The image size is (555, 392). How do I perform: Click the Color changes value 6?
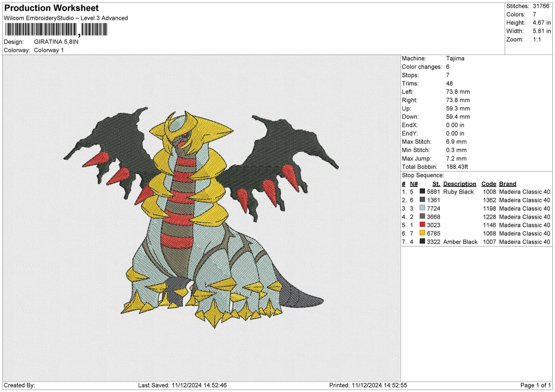coord(448,67)
